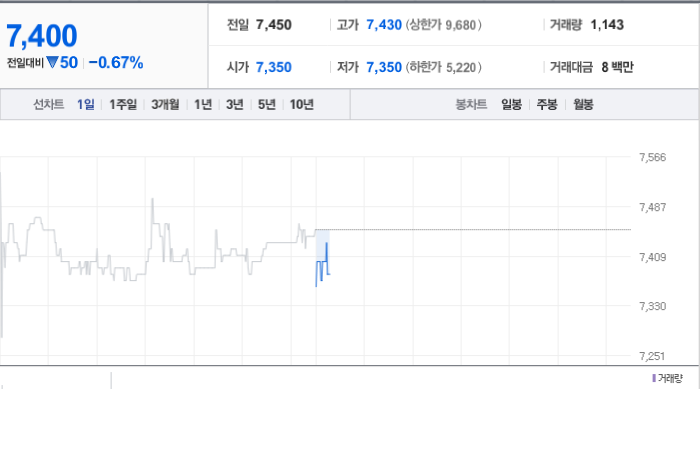Screen dimensions: 700x450
Task: Click the 저가 7,350 value
Action: (x=384, y=67)
